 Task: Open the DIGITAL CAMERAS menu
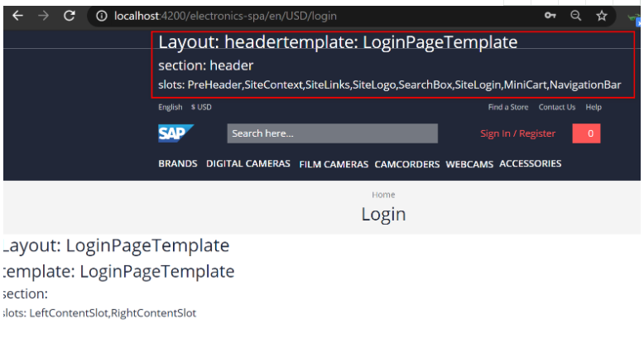[x=248, y=164]
